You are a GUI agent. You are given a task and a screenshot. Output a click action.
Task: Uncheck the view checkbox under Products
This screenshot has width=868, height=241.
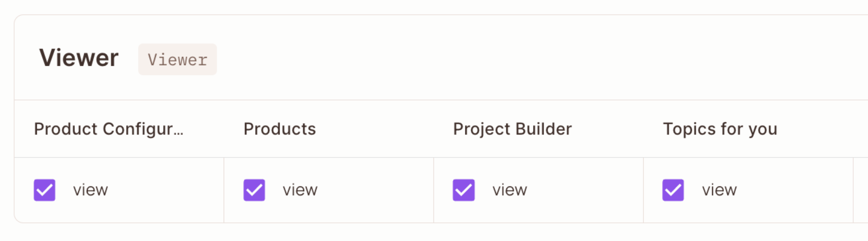[254, 190]
